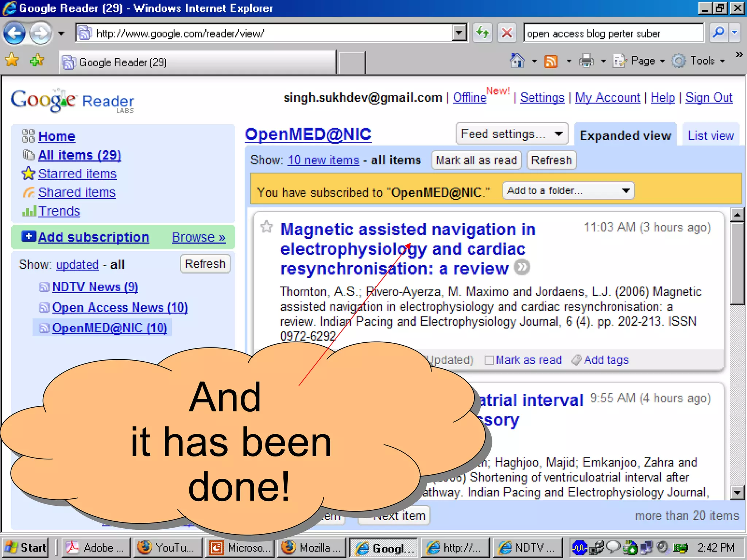Viewport: 747px width, 560px height.
Task: Open Open Access News (10) feed
Action: 120,307
